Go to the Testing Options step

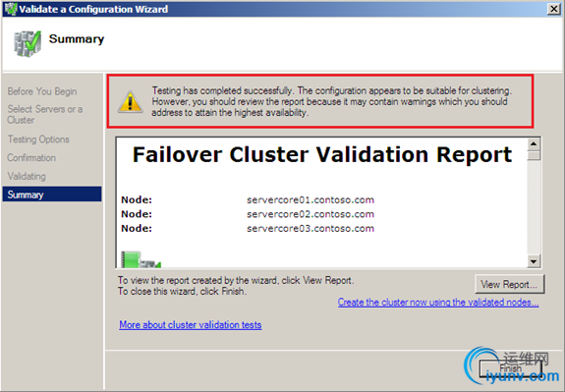[38, 140]
